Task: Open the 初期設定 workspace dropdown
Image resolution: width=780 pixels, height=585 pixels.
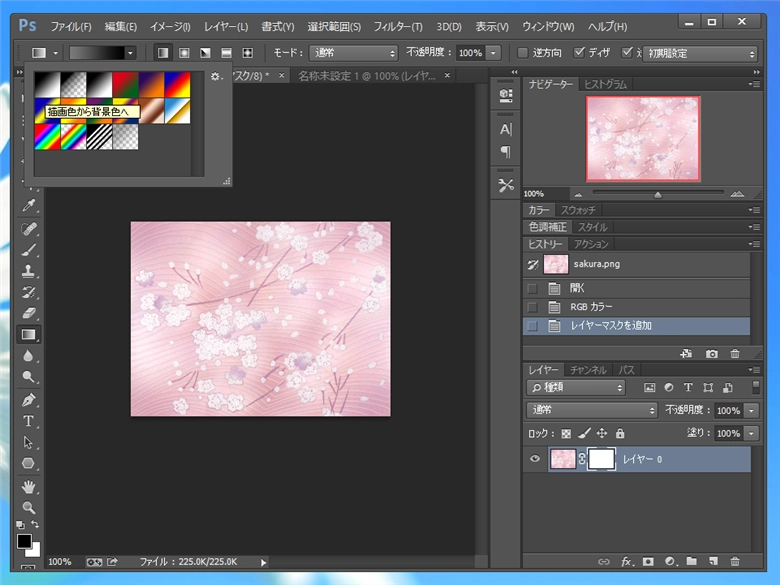Action: (699, 53)
